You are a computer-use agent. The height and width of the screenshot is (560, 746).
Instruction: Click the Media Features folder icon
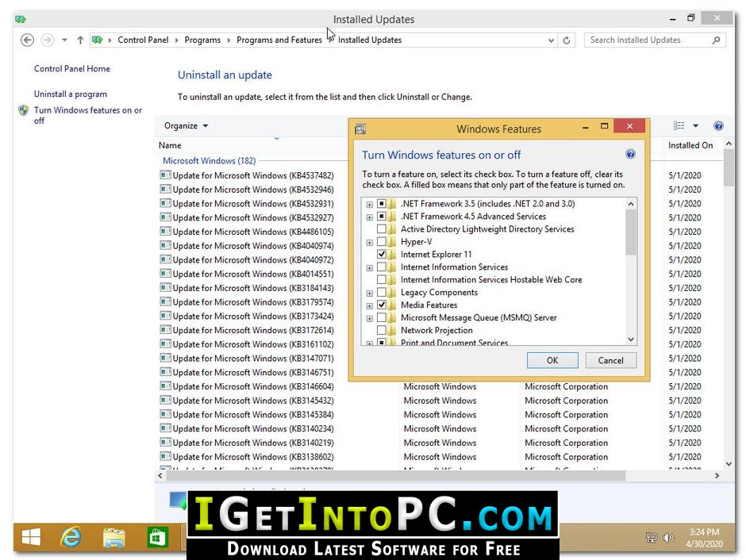click(393, 305)
